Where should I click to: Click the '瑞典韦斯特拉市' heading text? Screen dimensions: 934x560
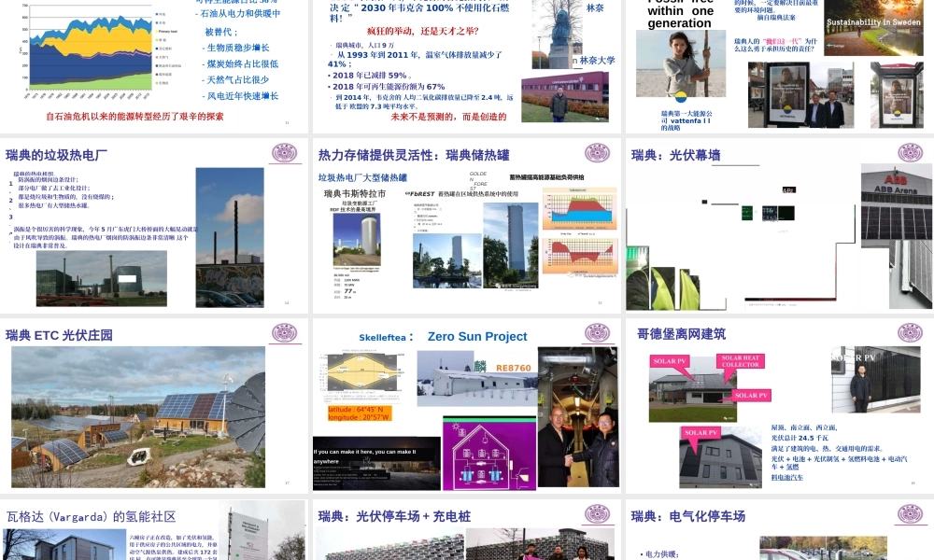coord(355,193)
